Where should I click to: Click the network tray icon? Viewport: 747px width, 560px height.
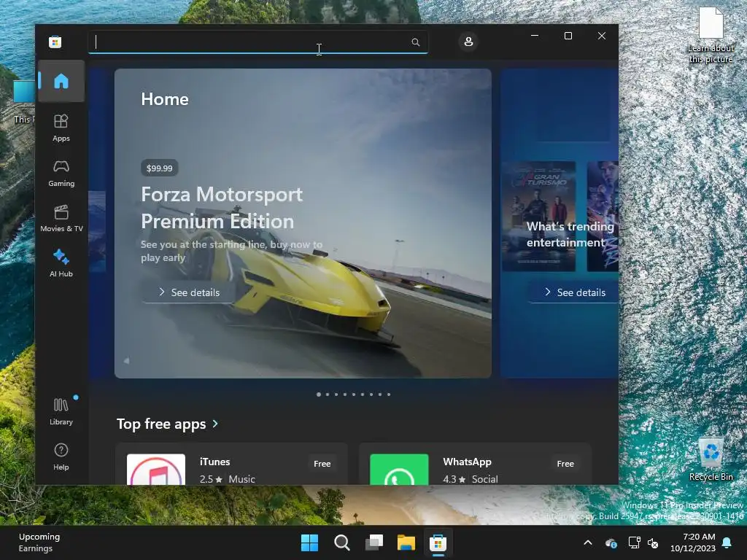click(634, 542)
